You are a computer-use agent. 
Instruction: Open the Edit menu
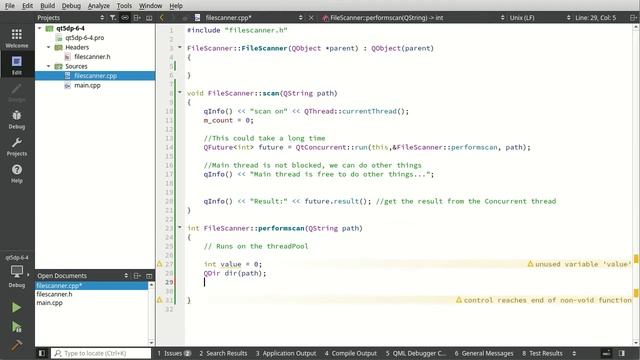click(27, 6)
